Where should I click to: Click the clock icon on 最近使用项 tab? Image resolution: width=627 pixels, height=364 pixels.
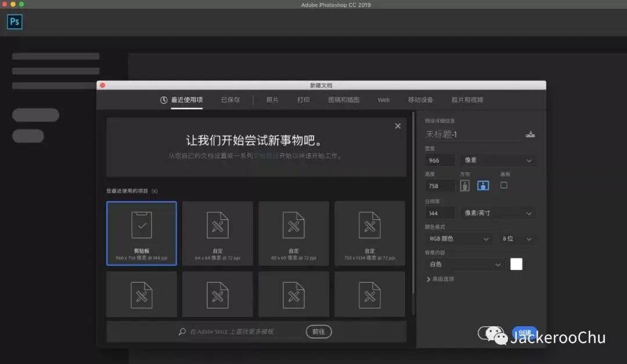pos(164,100)
